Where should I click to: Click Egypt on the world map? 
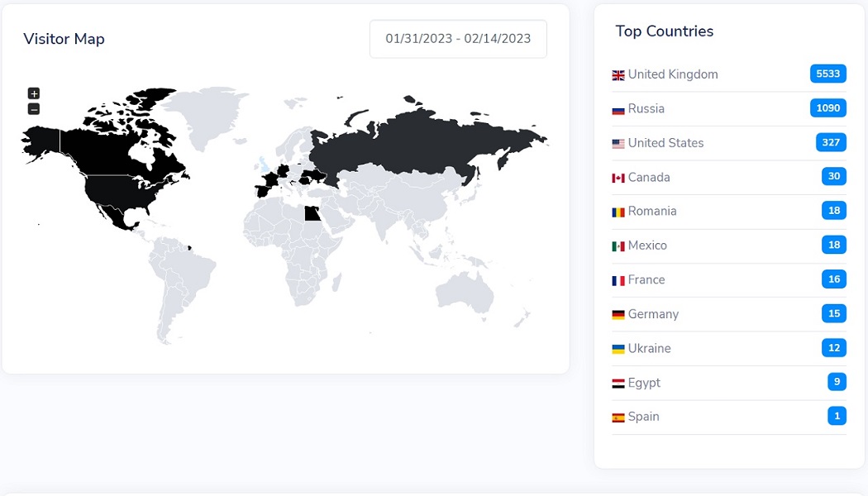(x=312, y=213)
